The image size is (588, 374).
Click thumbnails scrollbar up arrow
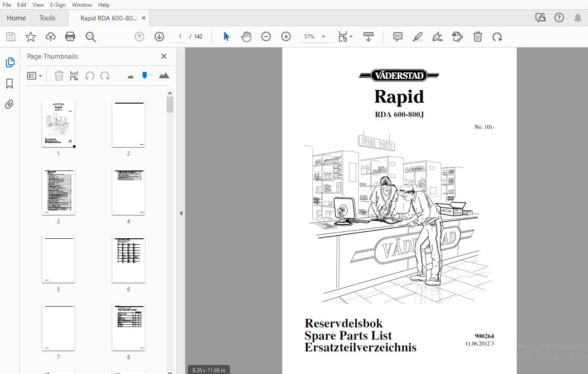click(170, 93)
